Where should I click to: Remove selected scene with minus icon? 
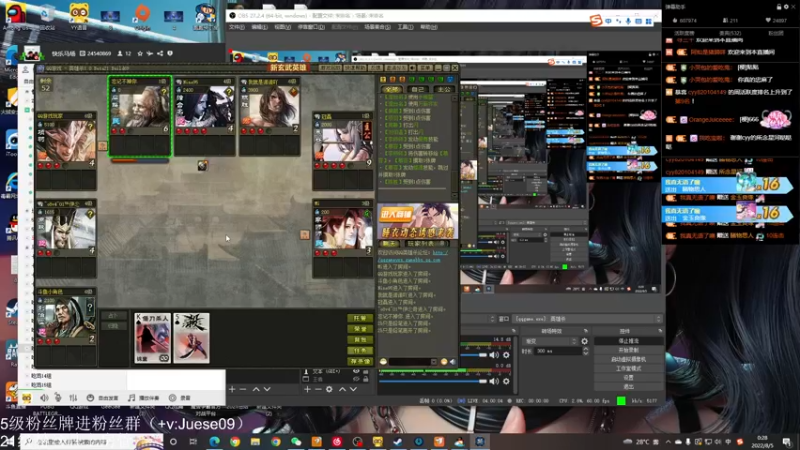coord(243,389)
